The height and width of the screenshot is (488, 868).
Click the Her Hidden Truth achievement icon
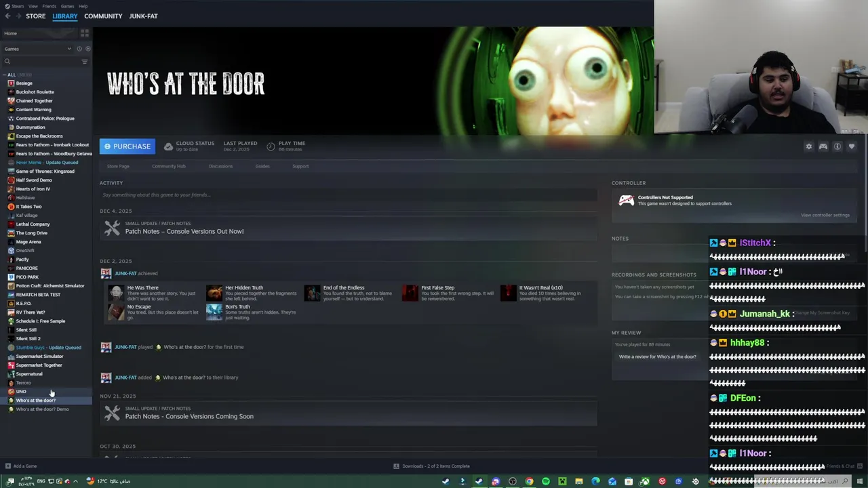[214, 293]
